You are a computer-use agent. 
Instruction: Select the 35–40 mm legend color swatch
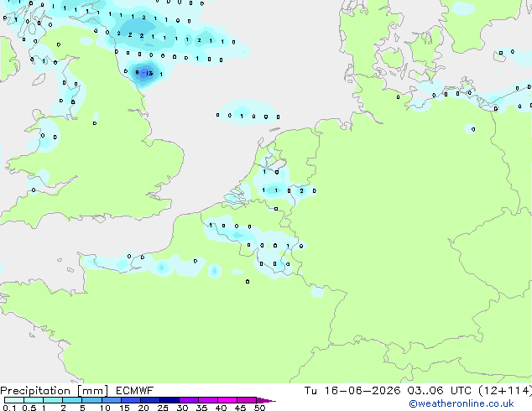coord(208,400)
